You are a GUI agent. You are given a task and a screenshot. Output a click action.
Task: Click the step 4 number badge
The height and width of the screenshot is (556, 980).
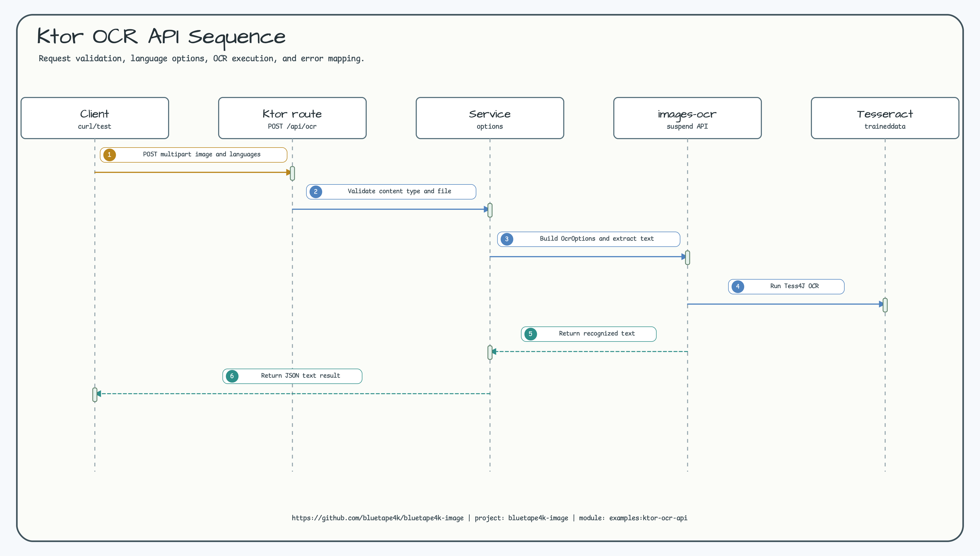point(738,286)
